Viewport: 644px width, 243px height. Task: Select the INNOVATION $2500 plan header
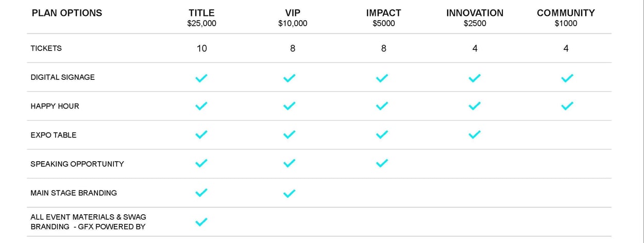click(x=474, y=18)
